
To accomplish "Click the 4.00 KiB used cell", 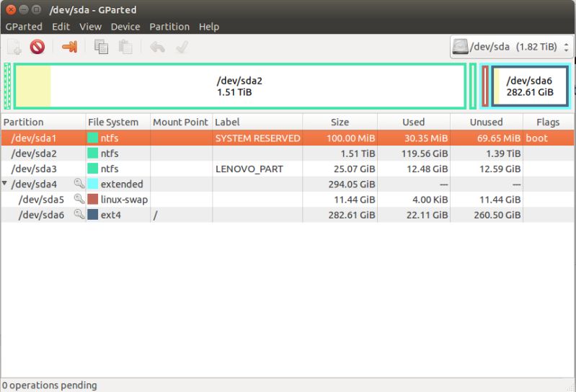I will pyautogui.click(x=414, y=200).
